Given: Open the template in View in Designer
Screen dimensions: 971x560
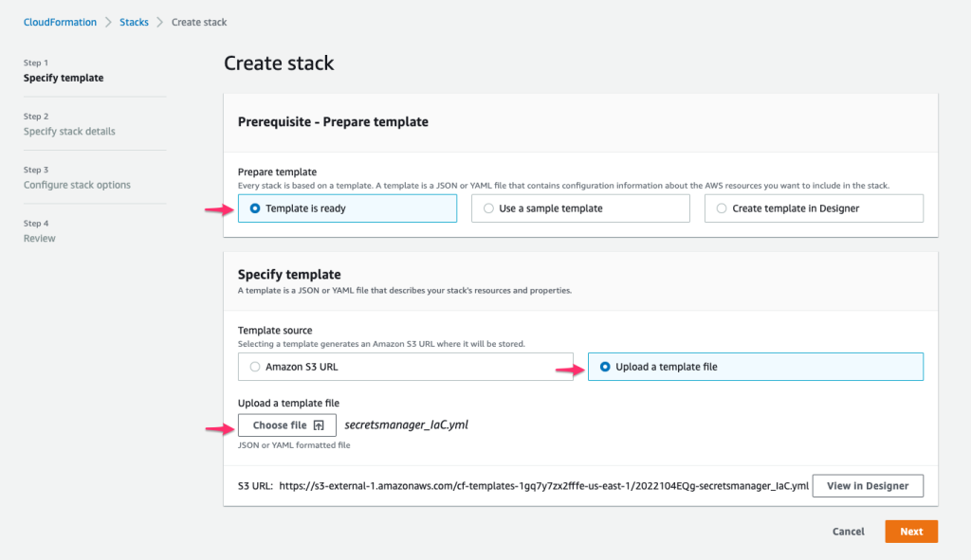Looking at the screenshot, I should (868, 485).
